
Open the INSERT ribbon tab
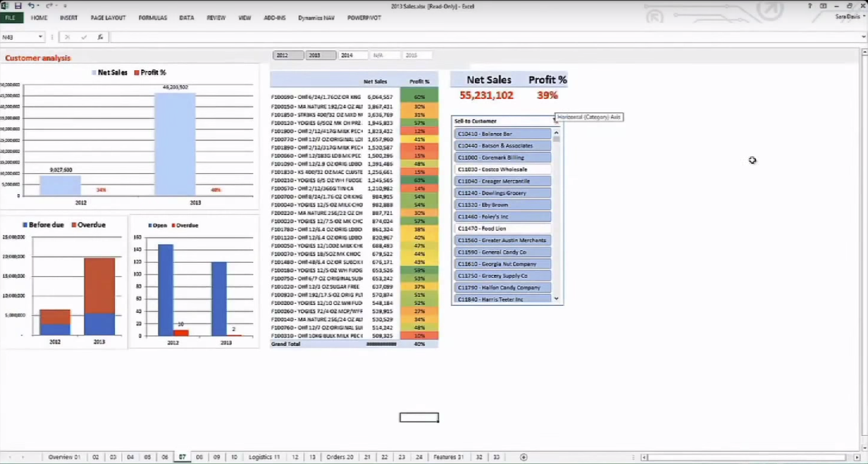[69, 18]
